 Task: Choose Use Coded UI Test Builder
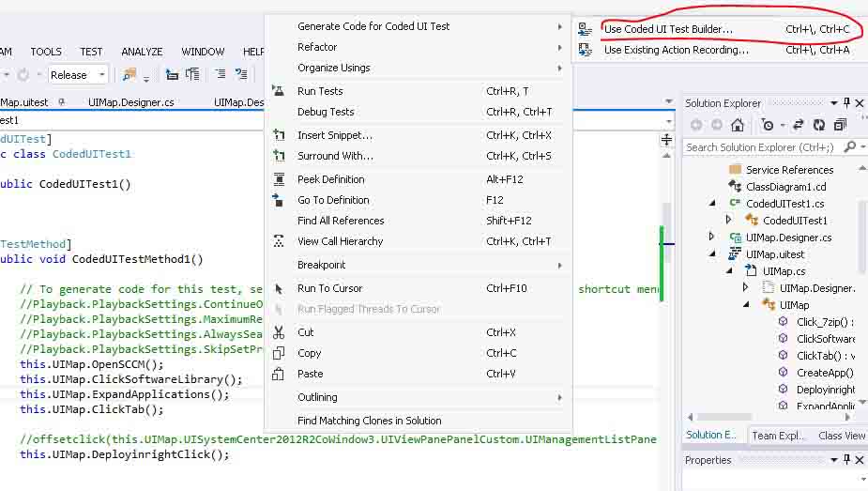point(668,29)
